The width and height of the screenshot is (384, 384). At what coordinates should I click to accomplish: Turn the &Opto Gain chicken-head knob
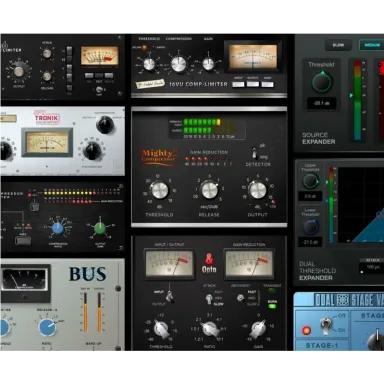259,329
